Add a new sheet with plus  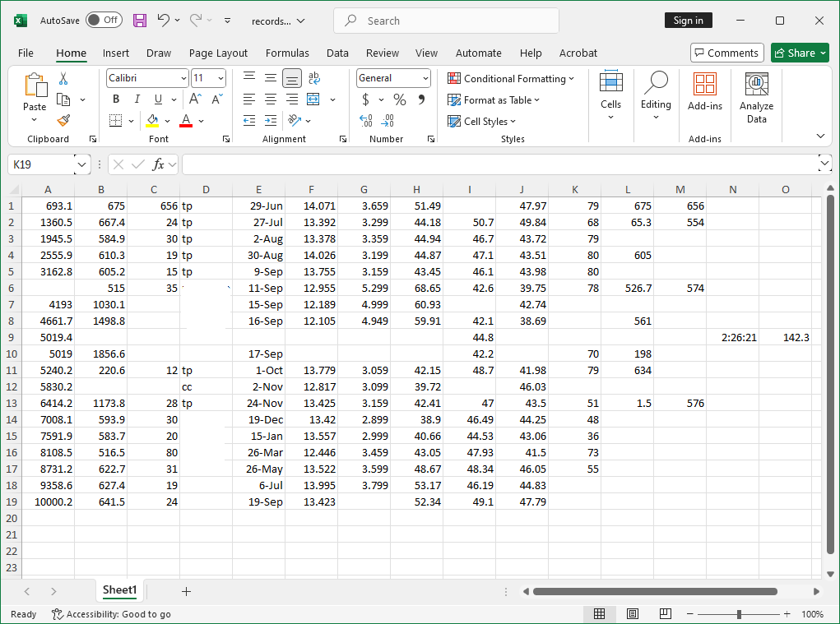tap(186, 591)
